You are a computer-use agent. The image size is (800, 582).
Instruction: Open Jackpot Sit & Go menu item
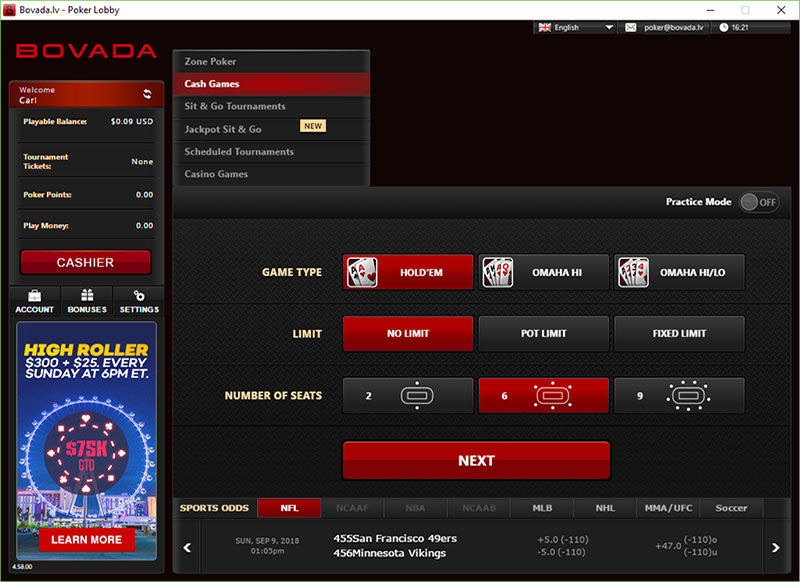point(271,129)
